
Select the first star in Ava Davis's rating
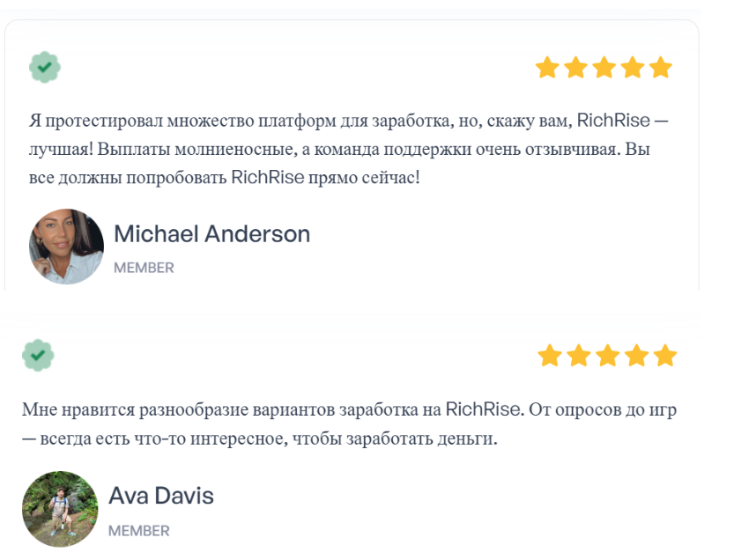click(550, 356)
